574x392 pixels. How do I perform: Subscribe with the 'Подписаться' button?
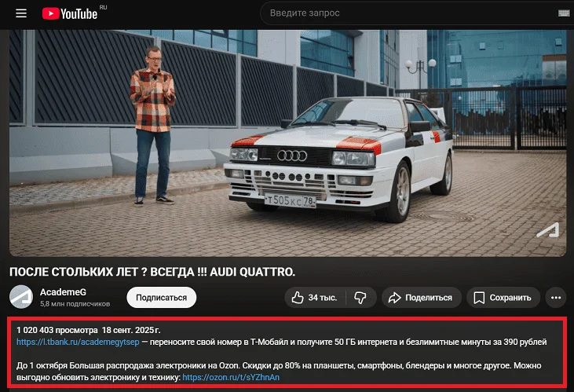coord(162,298)
